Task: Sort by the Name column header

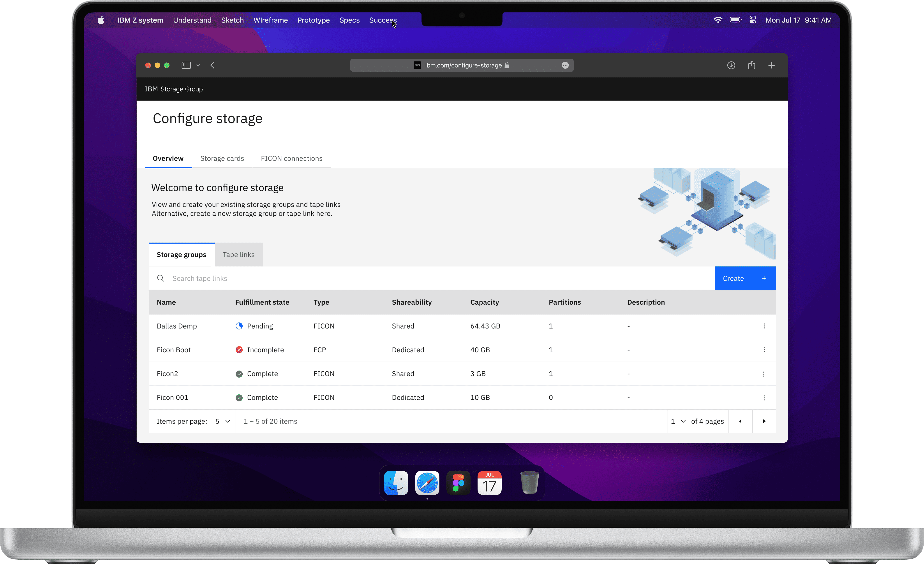Action: pos(166,302)
